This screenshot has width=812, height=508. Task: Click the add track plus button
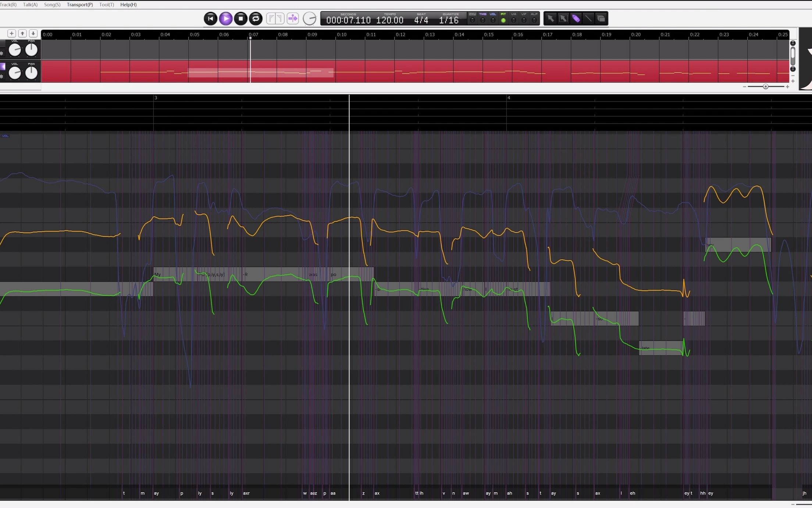pyautogui.click(x=11, y=33)
